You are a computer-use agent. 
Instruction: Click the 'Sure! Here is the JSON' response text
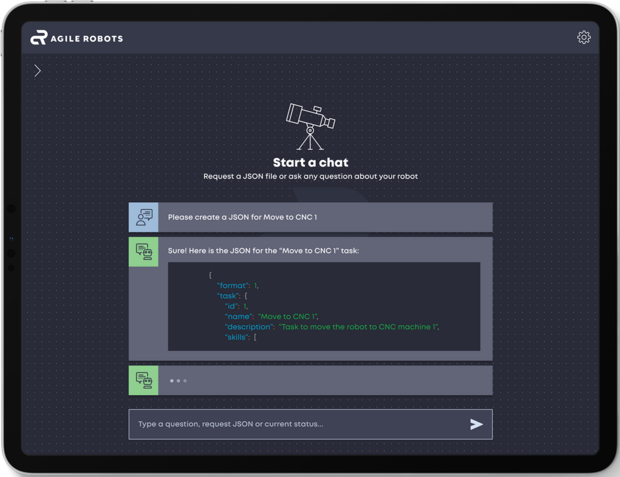[263, 251]
